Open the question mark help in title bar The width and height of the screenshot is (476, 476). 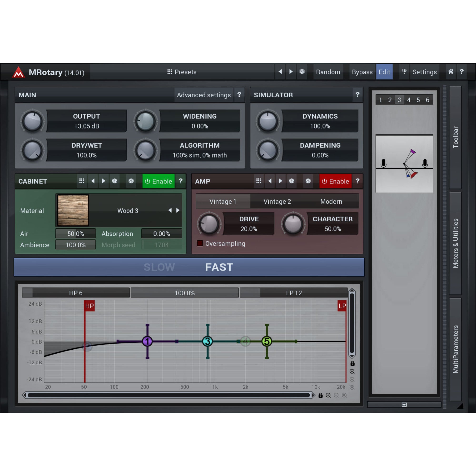462,72
